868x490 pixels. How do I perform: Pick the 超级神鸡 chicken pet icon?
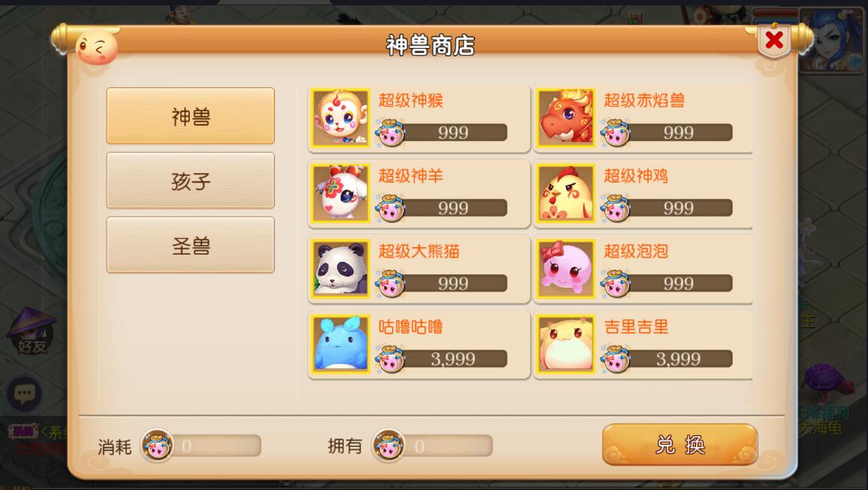[x=565, y=193]
